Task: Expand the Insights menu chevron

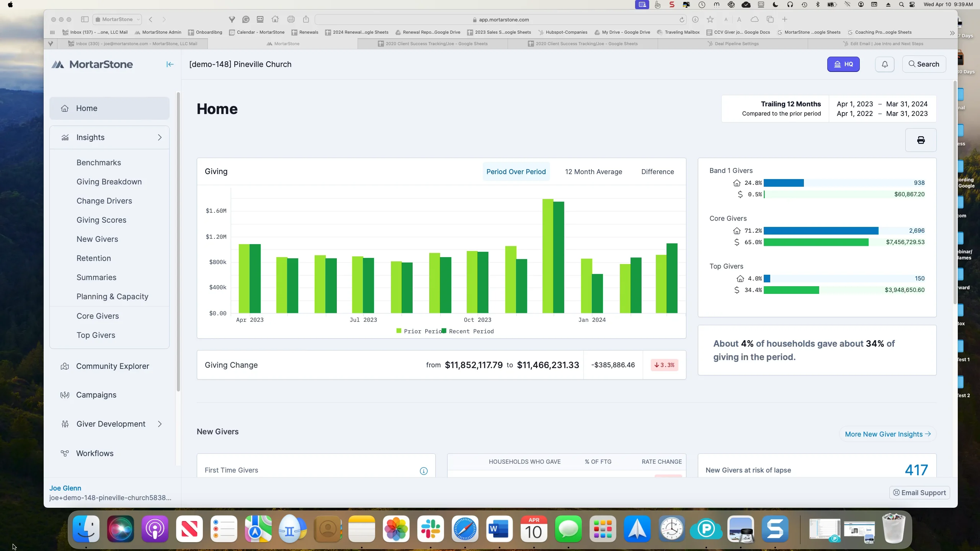Action: [x=160, y=137]
